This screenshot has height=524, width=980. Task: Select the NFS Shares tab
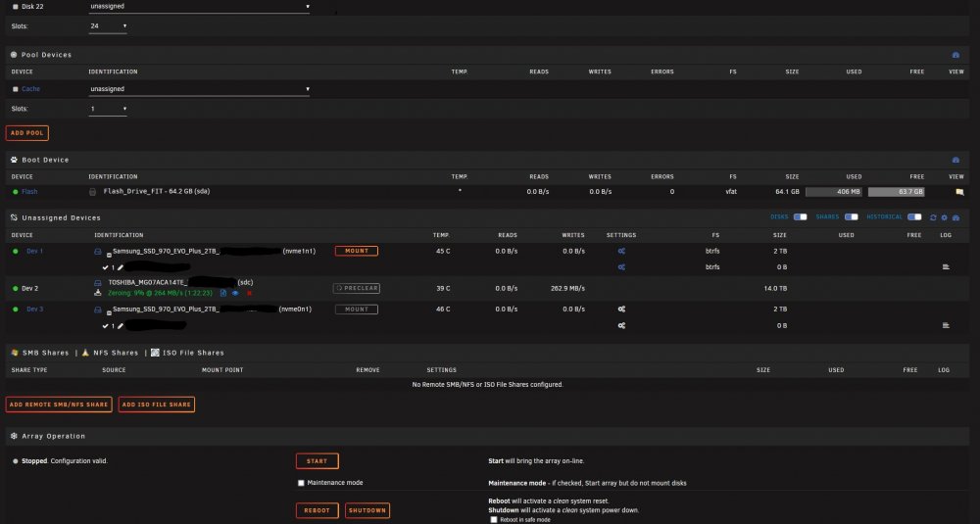click(x=116, y=353)
